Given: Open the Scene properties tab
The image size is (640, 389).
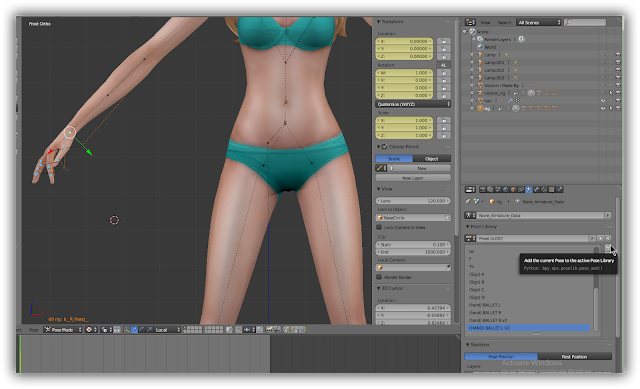Looking at the screenshot, I should pos(498,189).
